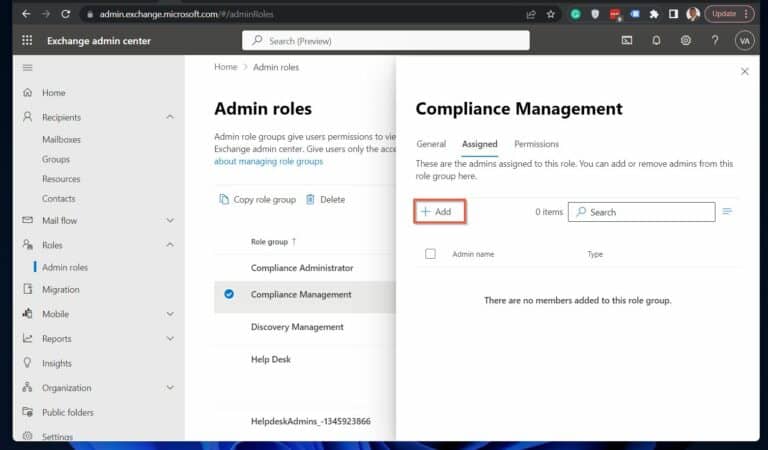Close the Compliance Management panel
Screen dimensions: 768x450
point(744,71)
